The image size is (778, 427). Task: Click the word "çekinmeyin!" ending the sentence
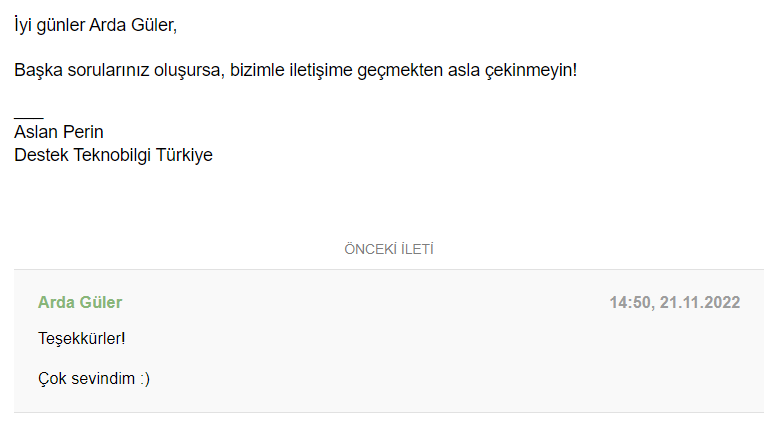(530, 70)
